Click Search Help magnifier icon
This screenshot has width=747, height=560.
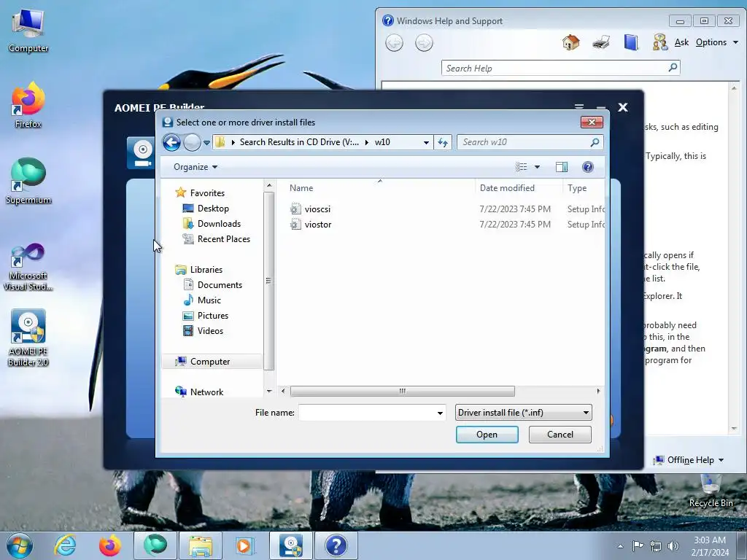673,68
